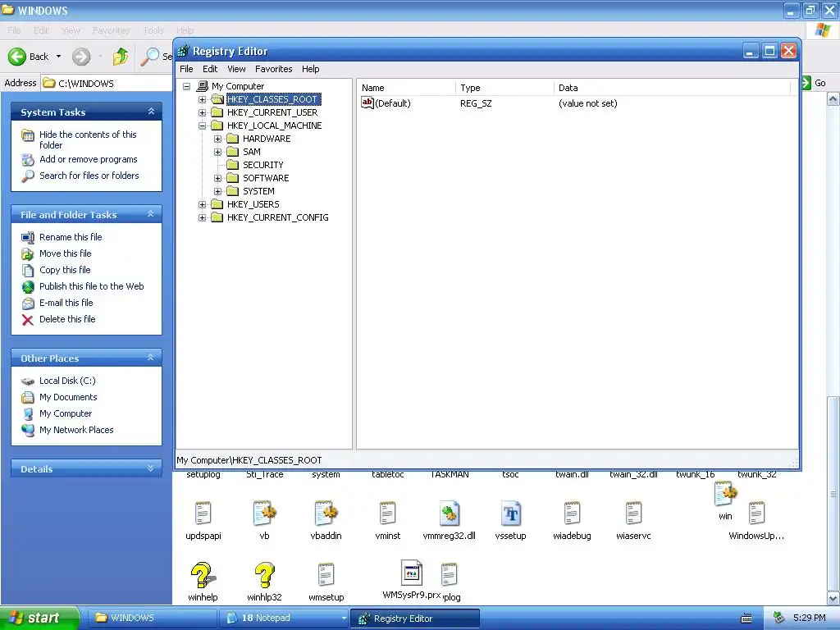Viewport: 840px width, 630px height.
Task: Open the Registry Editor Help menu
Action: (x=310, y=69)
